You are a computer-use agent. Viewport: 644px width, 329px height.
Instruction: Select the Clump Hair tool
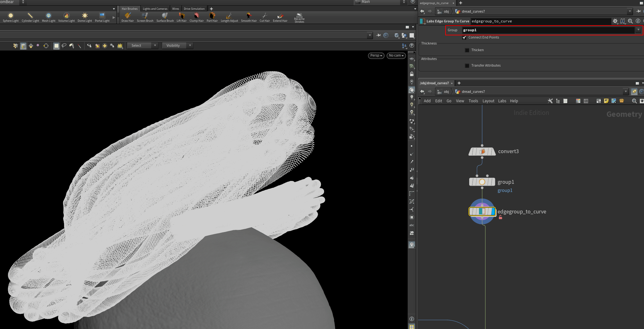[x=197, y=17]
